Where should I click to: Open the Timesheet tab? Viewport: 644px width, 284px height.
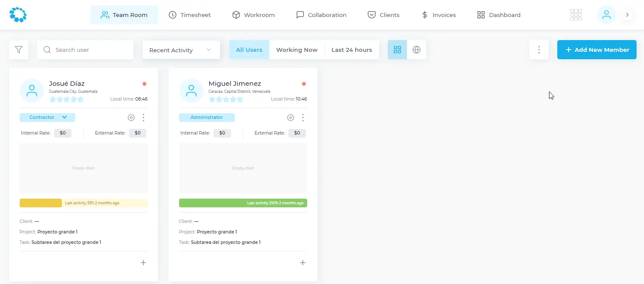(190, 15)
